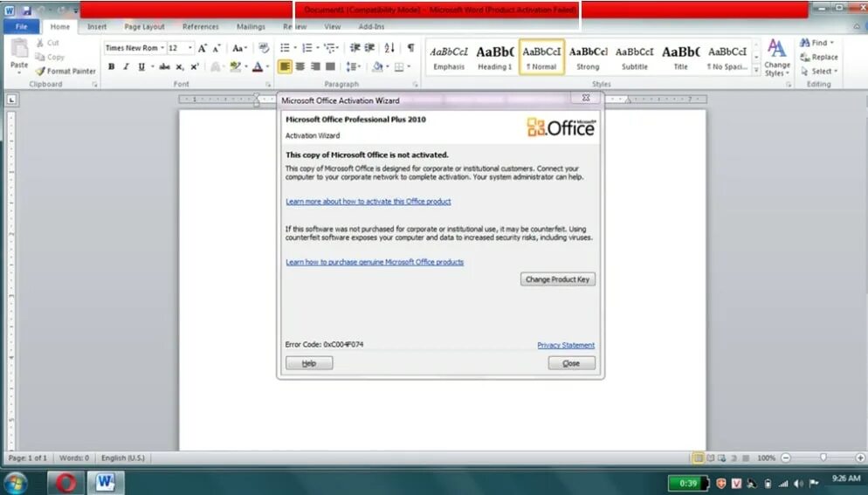Click the Cut command
The height and width of the screenshot is (495, 868).
(x=48, y=43)
